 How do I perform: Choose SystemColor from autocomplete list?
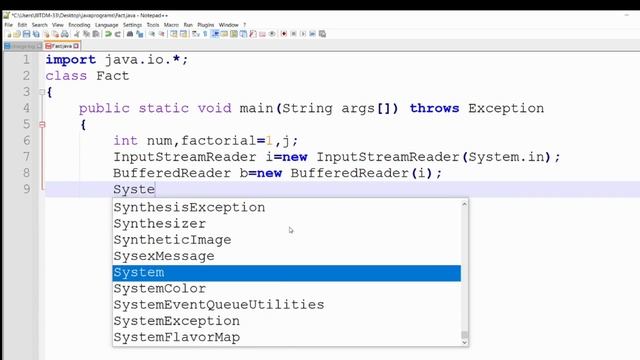pyautogui.click(x=287, y=289)
